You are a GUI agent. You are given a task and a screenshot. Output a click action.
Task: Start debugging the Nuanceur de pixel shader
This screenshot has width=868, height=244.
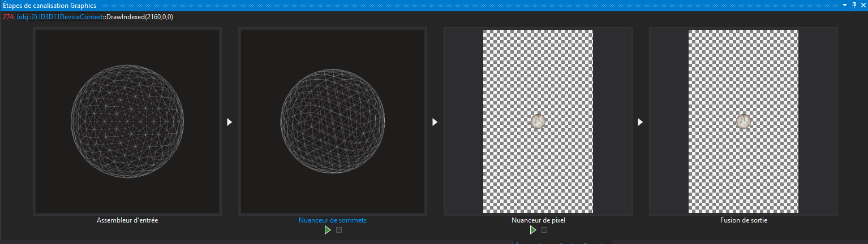coord(532,230)
